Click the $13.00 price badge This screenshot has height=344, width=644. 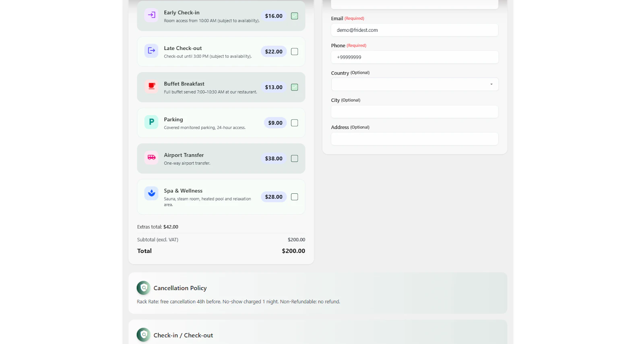pyautogui.click(x=274, y=87)
